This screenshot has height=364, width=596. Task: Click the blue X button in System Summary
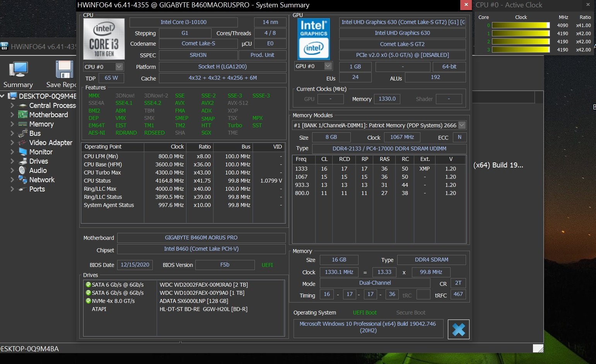pyautogui.click(x=458, y=329)
